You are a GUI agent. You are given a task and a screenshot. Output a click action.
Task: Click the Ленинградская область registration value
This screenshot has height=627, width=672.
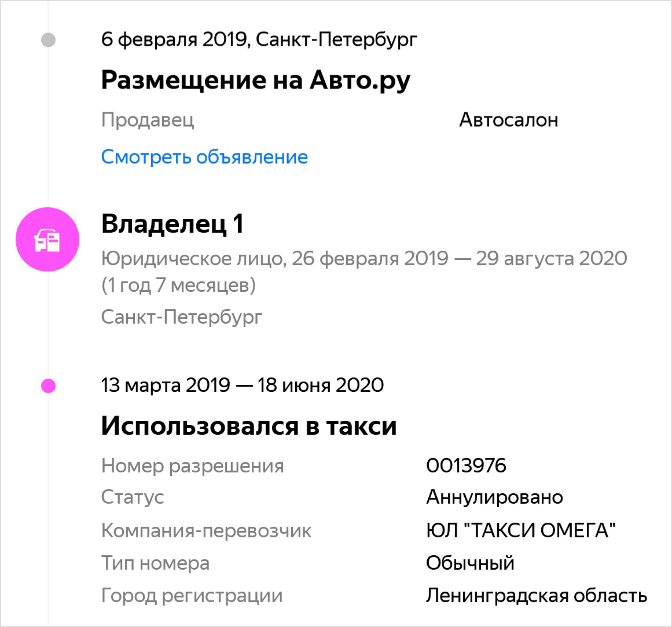pyautogui.click(x=537, y=595)
